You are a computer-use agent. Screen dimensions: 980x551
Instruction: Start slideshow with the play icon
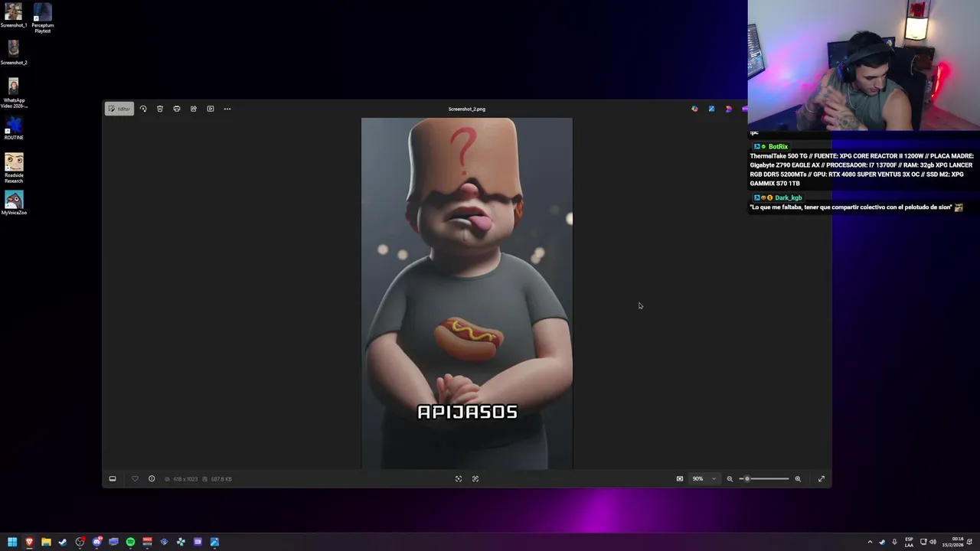(211, 109)
